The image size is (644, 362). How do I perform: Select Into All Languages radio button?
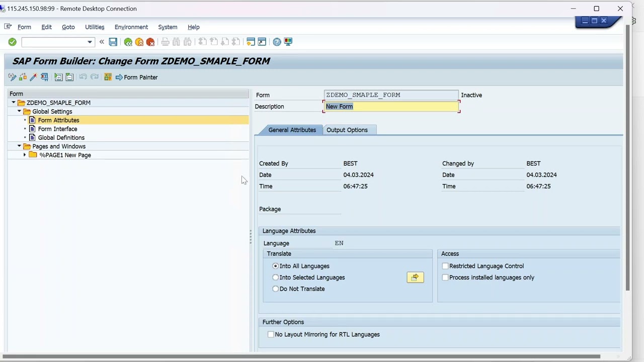(x=275, y=266)
